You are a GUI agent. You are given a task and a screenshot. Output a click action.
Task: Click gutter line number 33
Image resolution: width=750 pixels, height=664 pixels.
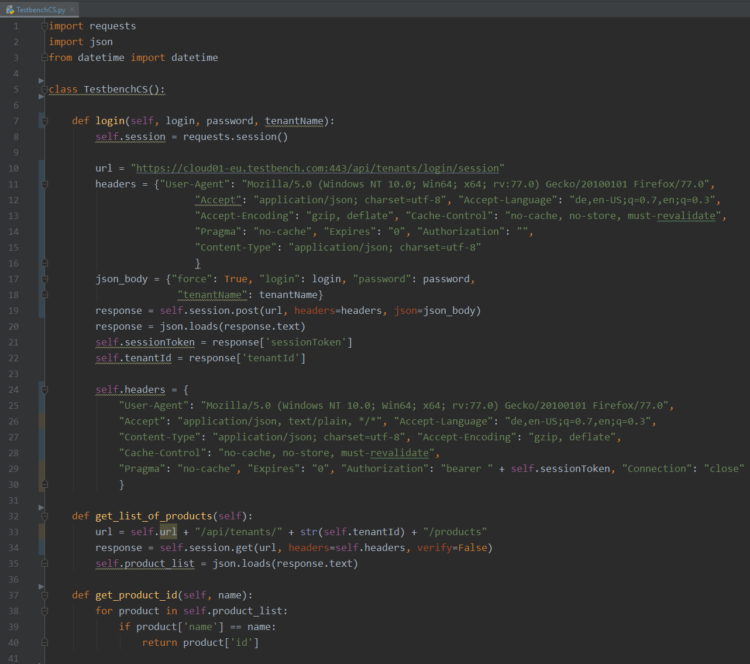click(x=13, y=532)
